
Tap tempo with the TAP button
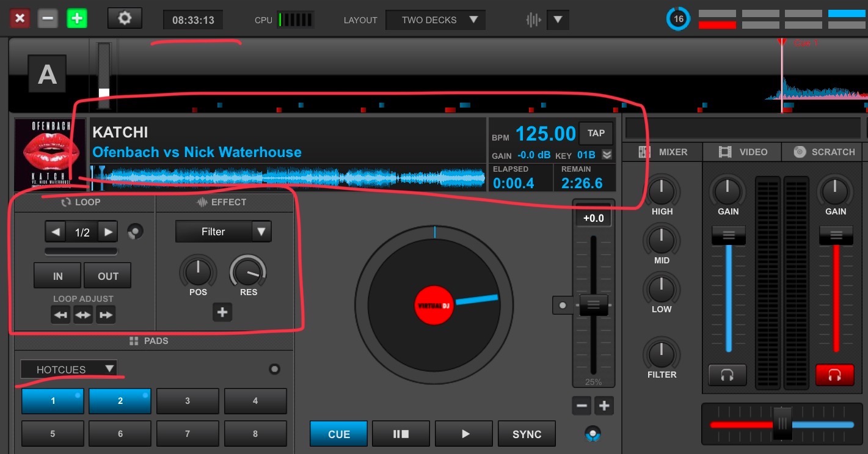[x=596, y=133]
